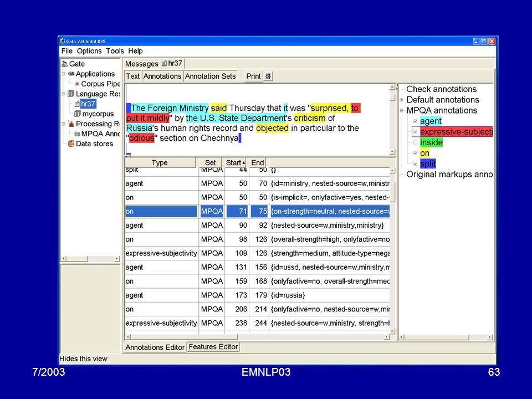
Task: Click the Data stores icon
Action: (x=71, y=144)
